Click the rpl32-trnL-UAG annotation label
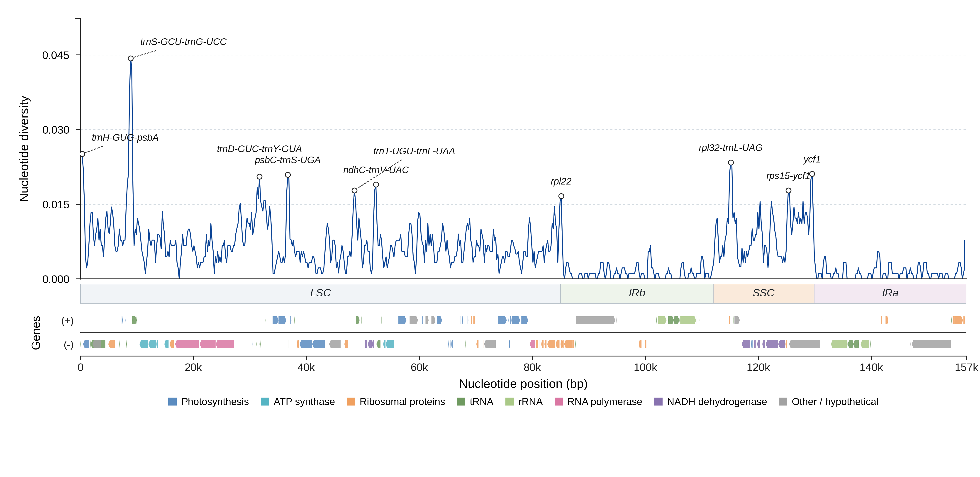This screenshot has height=477, width=980. (x=731, y=148)
